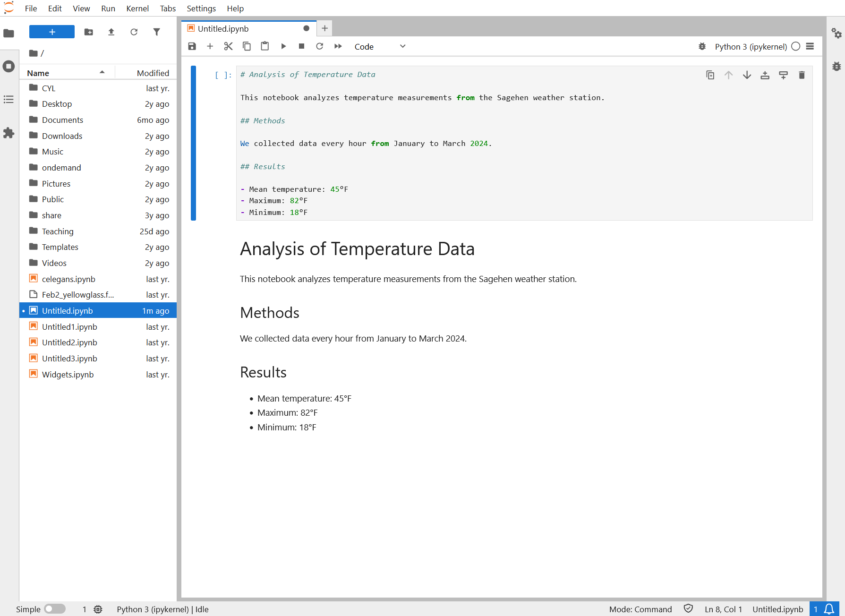Create a new folder in the file browser

point(88,32)
